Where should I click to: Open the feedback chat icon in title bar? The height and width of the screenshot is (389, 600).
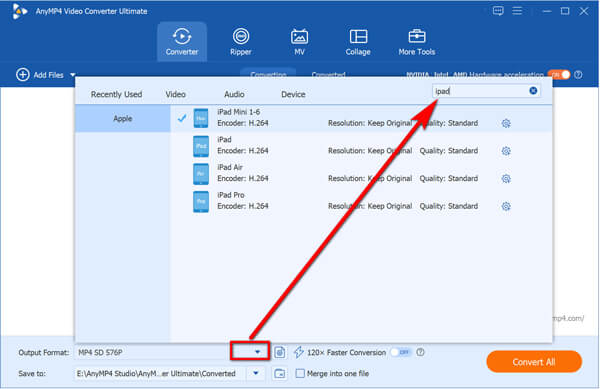tap(498, 11)
